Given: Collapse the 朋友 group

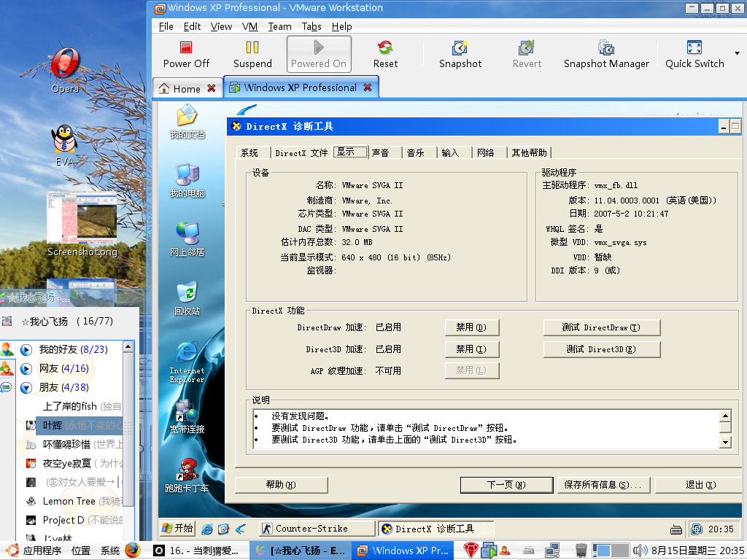Looking at the screenshot, I should point(26,388).
